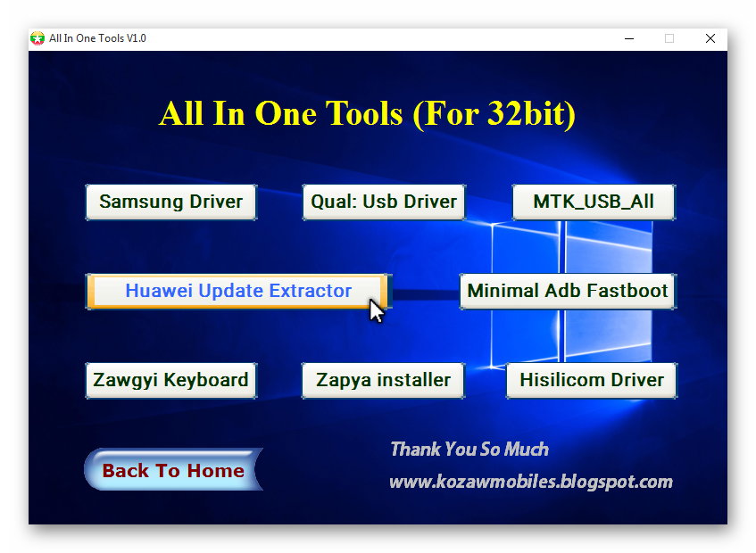756x553 pixels.
Task: Install the Zawgyi Keyboard
Action: click(x=170, y=380)
